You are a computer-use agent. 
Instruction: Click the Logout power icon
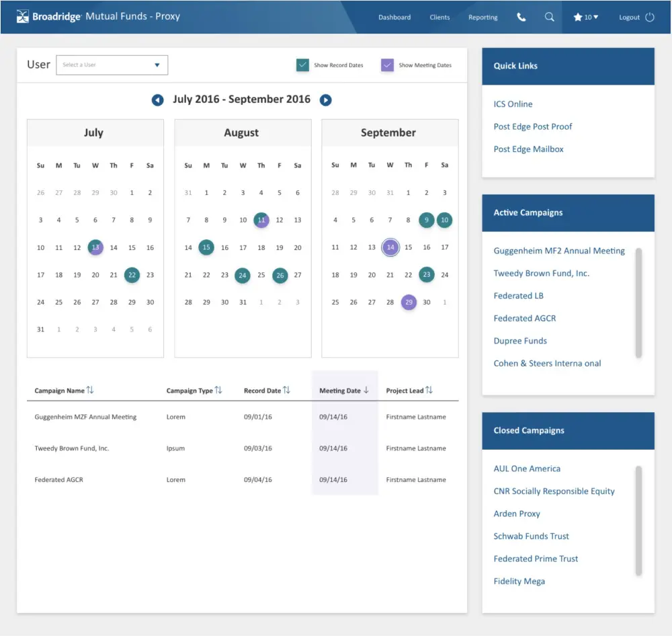coord(650,17)
